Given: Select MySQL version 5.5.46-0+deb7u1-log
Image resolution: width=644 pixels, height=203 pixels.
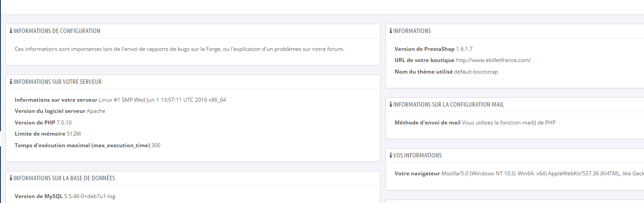Looking at the screenshot, I should (90, 196).
